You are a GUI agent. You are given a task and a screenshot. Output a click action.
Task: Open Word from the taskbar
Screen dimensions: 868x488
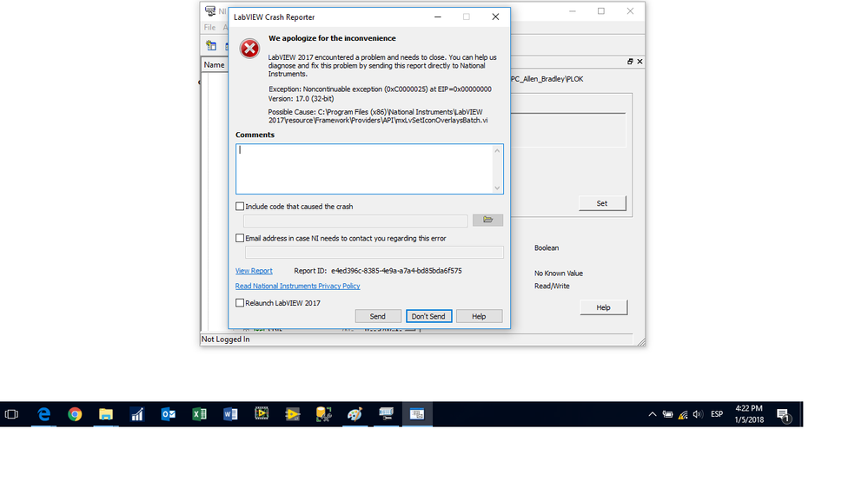(x=230, y=414)
